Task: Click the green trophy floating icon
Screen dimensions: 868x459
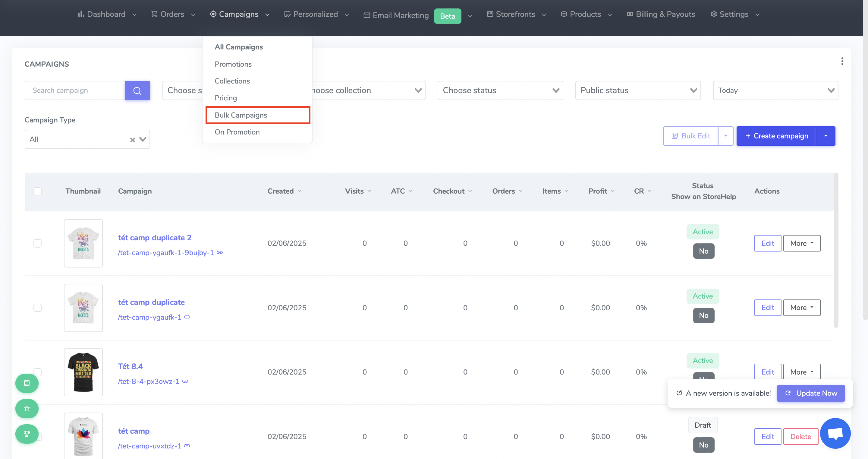Action: (27, 434)
